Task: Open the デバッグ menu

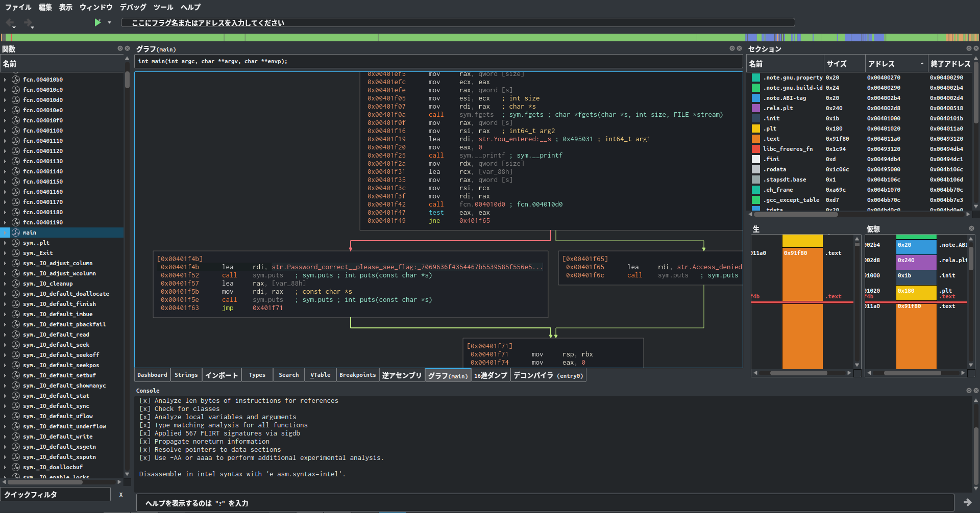Action: coord(133,7)
